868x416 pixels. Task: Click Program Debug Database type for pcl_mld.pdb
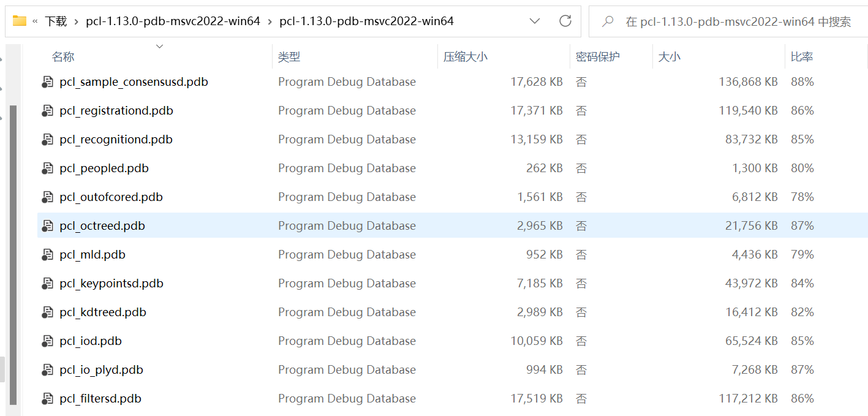tap(347, 255)
